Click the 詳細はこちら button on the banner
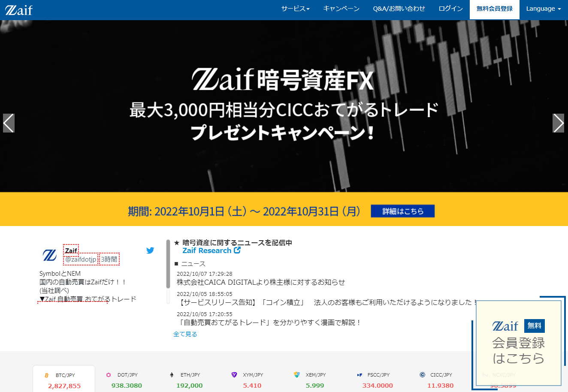The height and width of the screenshot is (392, 568). (x=402, y=211)
